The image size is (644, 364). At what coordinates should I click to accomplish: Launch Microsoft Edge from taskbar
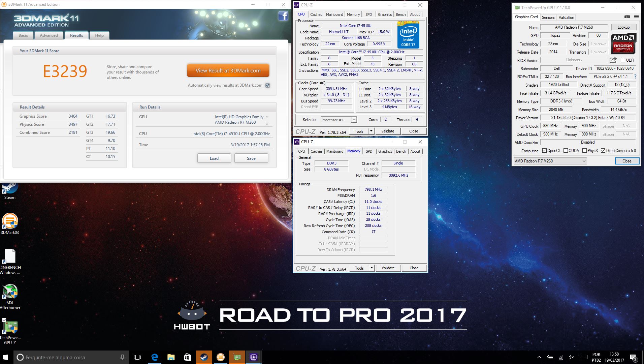pyautogui.click(x=155, y=357)
